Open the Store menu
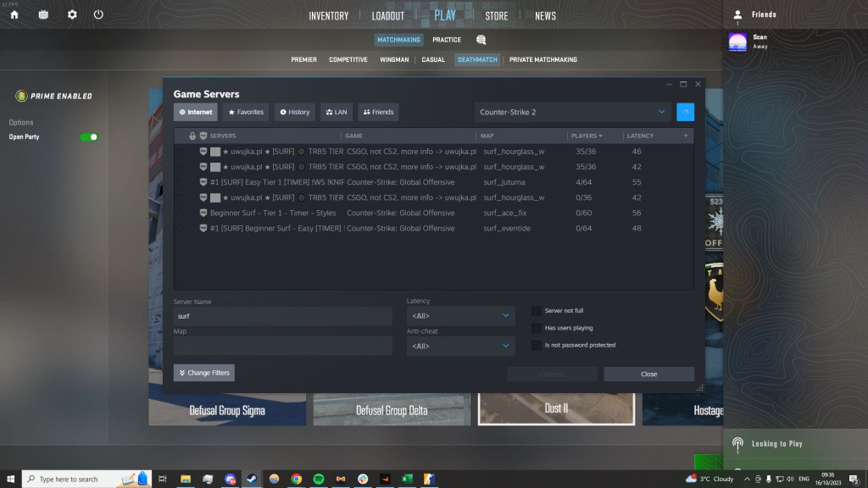This screenshot has height=488, width=868. pyautogui.click(x=496, y=16)
